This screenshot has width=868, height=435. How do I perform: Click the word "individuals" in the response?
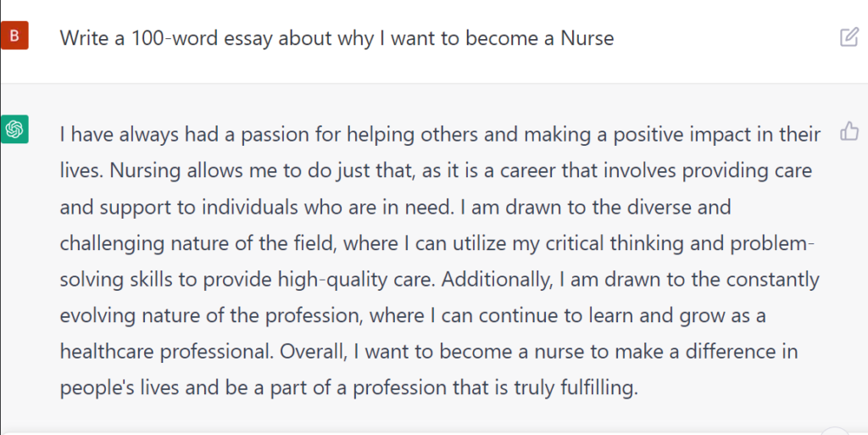point(250,208)
